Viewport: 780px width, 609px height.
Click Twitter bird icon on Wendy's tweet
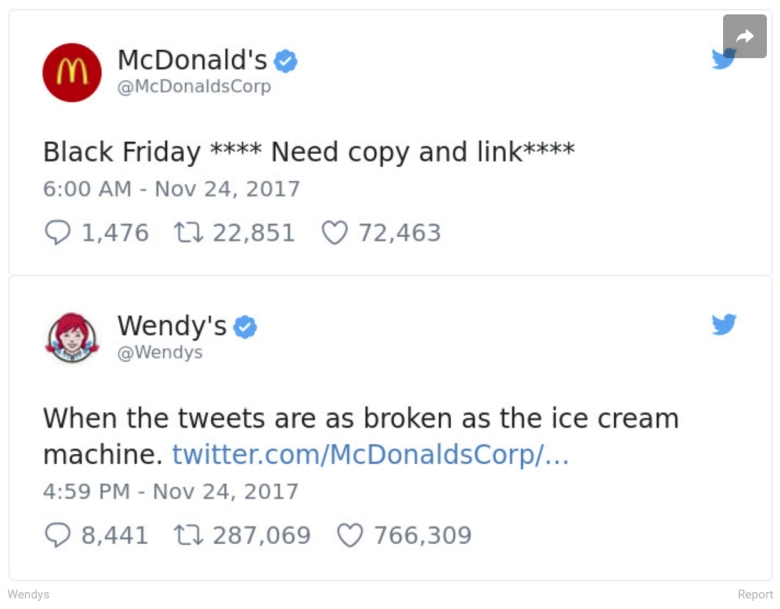(x=724, y=324)
